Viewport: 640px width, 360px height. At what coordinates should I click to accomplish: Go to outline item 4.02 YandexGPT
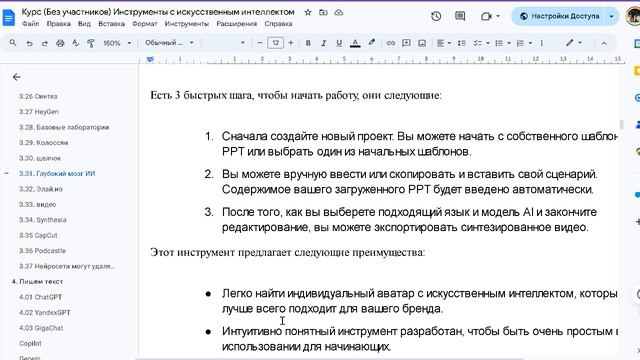[x=44, y=313]
